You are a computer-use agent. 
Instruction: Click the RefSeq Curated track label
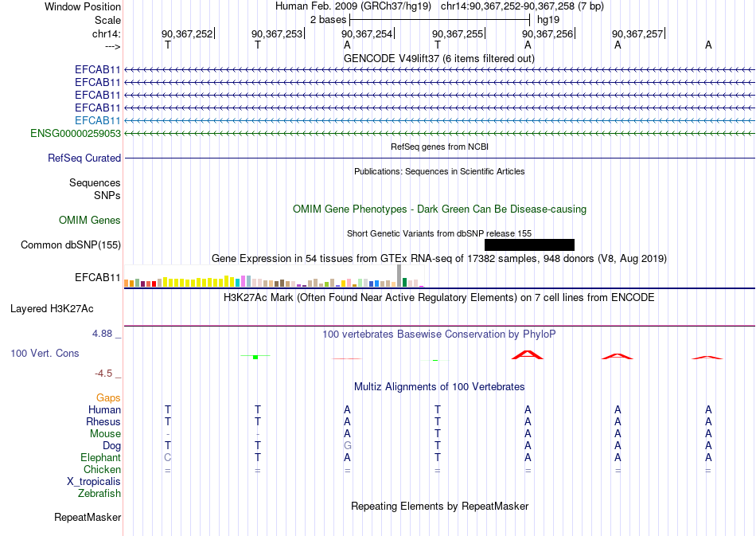(84, 158)
